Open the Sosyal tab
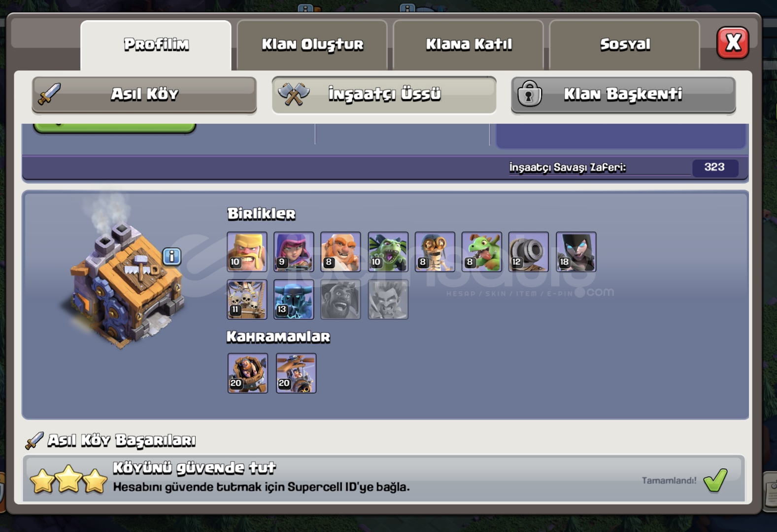The image size is (777, 532). tap(625, 45)
